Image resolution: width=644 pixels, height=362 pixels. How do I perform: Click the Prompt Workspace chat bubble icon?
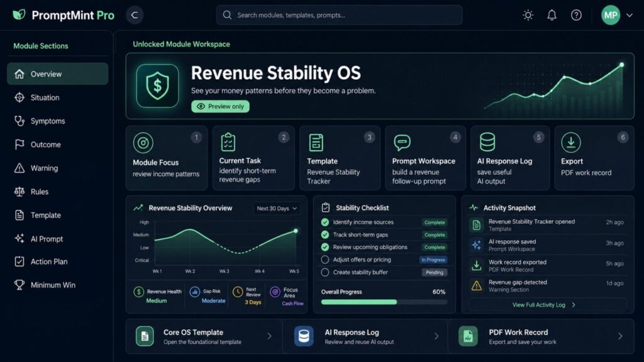(x=402, y=143)
